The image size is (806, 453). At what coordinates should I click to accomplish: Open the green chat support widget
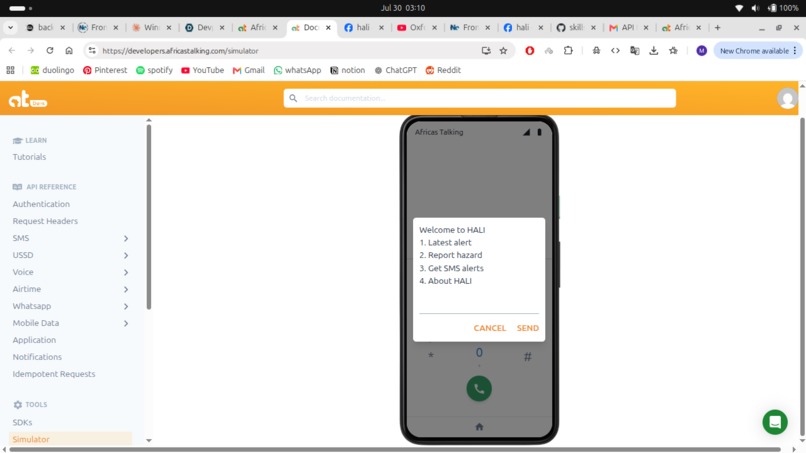[775, 422]
